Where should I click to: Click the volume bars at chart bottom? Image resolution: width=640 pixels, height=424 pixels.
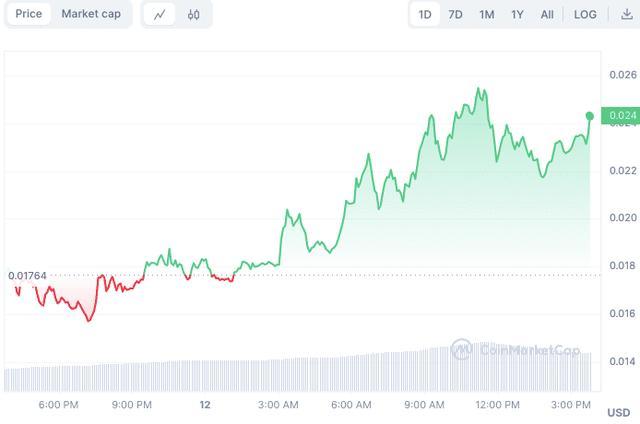tap(300, 373)
